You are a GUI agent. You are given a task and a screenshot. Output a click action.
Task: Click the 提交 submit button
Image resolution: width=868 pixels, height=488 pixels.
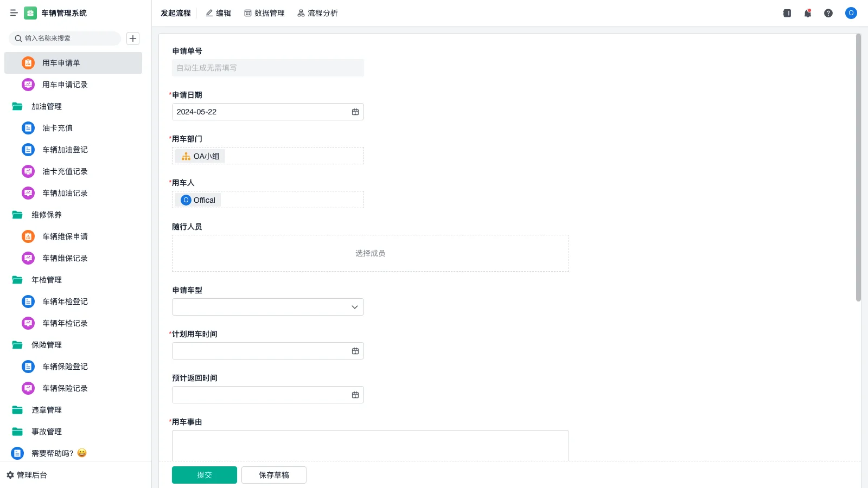pos(205,474)
